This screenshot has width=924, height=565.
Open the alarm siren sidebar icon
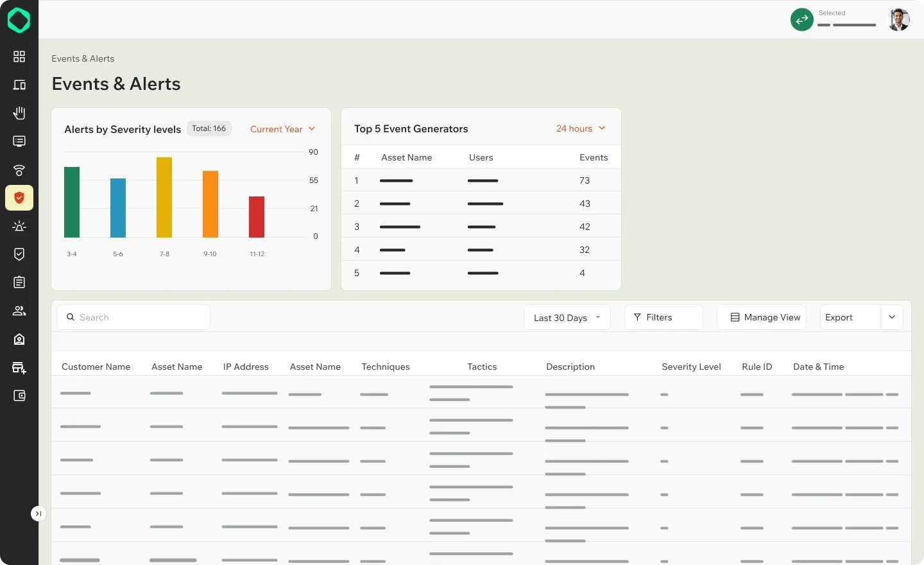pyautogui.click(x=19, y=226)
